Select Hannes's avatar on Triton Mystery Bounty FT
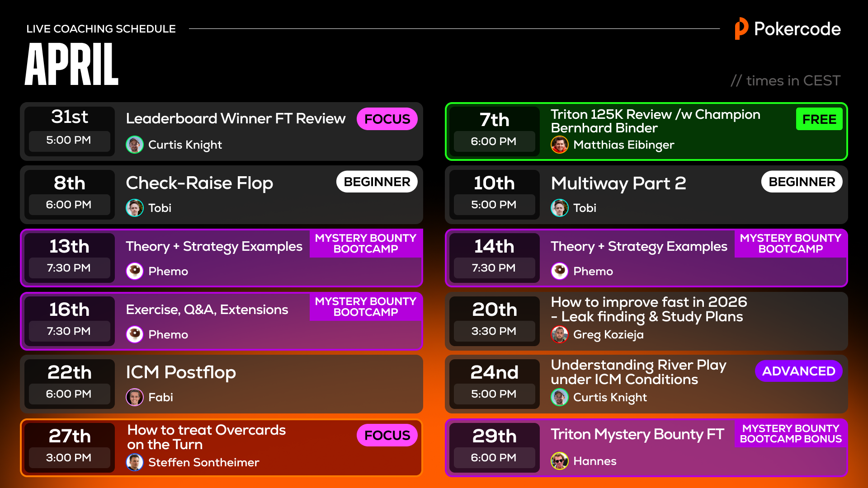Viewport: 868px width, 488px height. 560,461
